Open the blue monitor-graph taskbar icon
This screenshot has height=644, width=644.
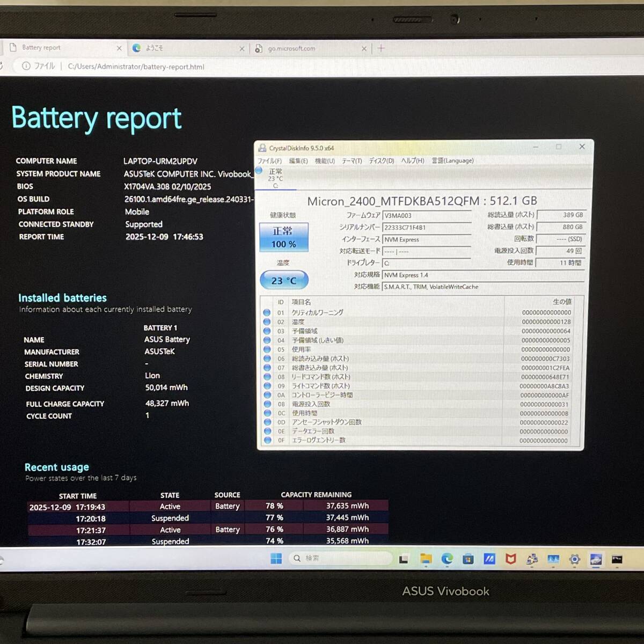tap(553, 559)
